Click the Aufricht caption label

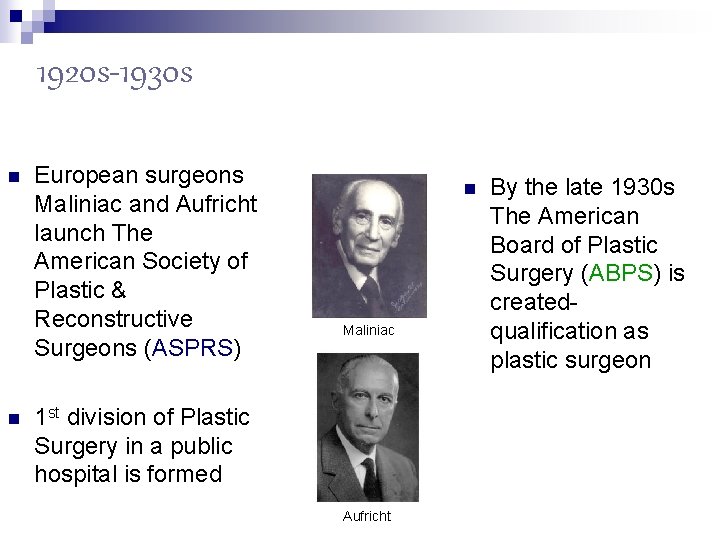point(366,516)
